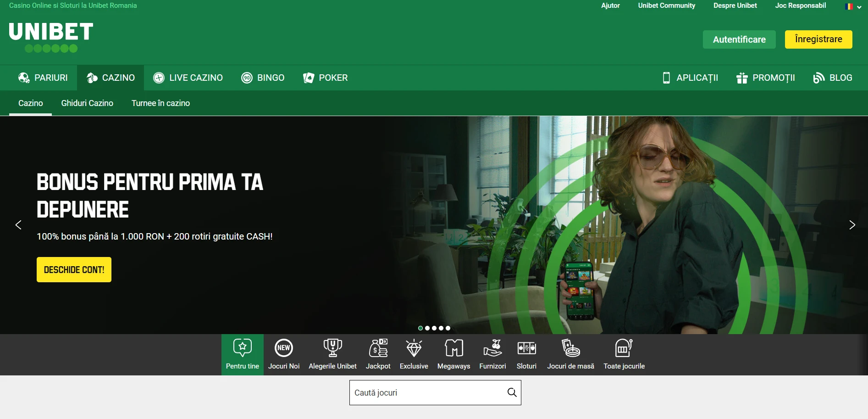The image size is (868, 419).
Task: Open the Unibet Community link
Action: click(x=666, y=6)
